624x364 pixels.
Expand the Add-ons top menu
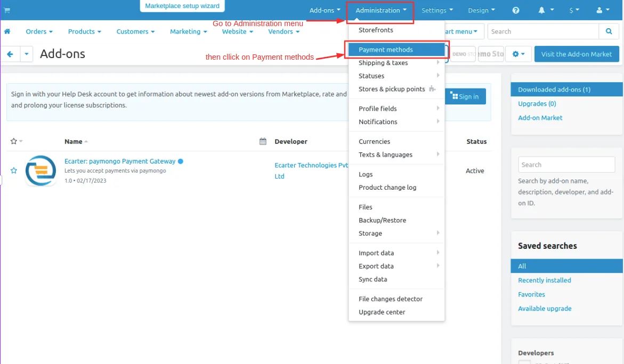(x=325, y=10)
